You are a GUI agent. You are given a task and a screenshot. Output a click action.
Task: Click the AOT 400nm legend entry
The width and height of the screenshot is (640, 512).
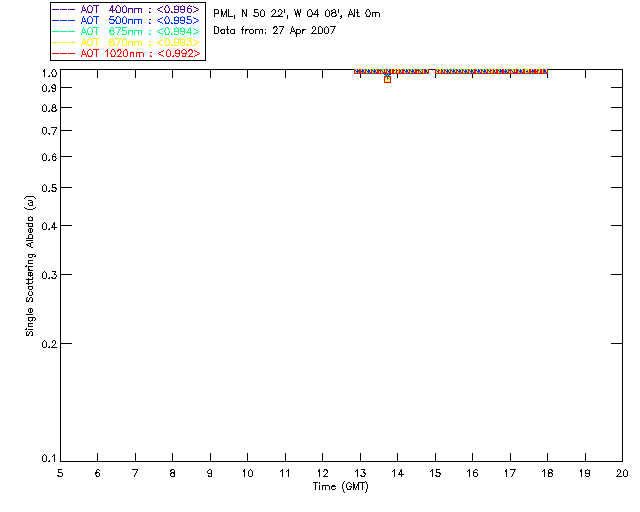[x=126, y=9]
